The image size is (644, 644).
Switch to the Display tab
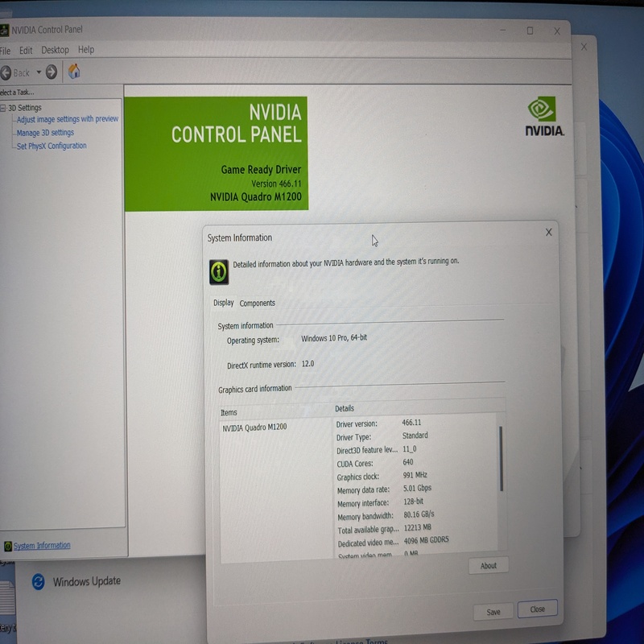(224, 303)
